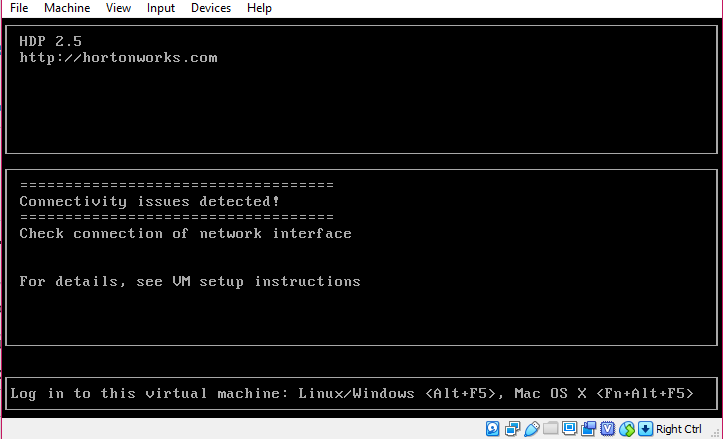Click the USB devices status icon
This screenshot has height=439, width=723.
532,429
